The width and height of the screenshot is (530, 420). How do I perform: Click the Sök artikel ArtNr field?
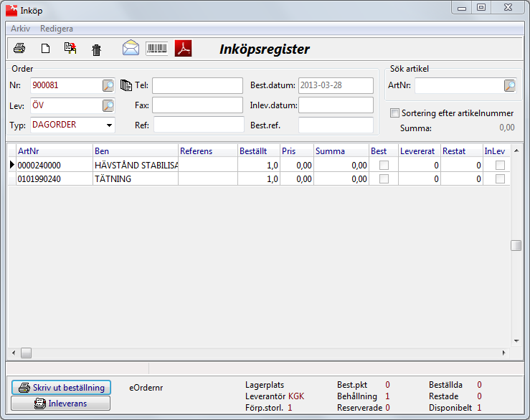[459, 85]
